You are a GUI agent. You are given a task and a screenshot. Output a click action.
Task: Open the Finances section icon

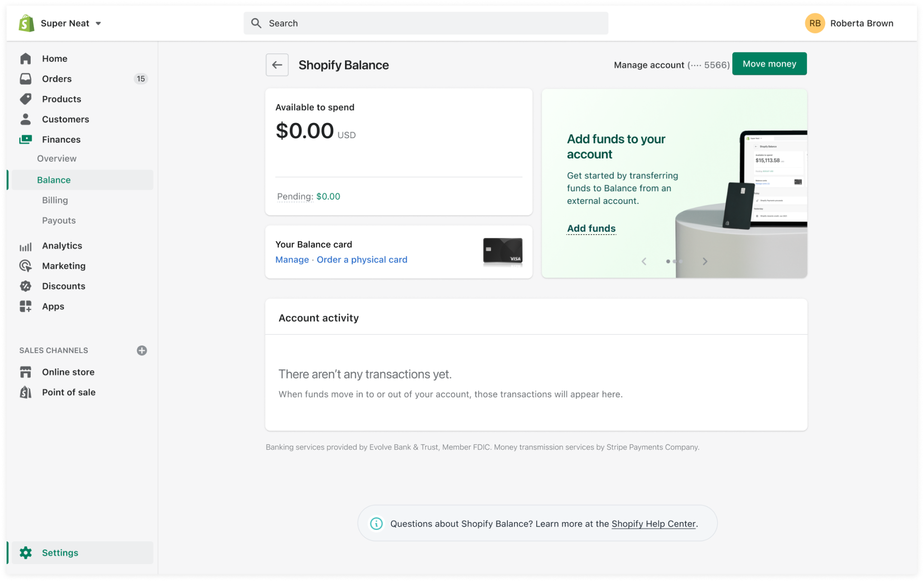[26, 139]
